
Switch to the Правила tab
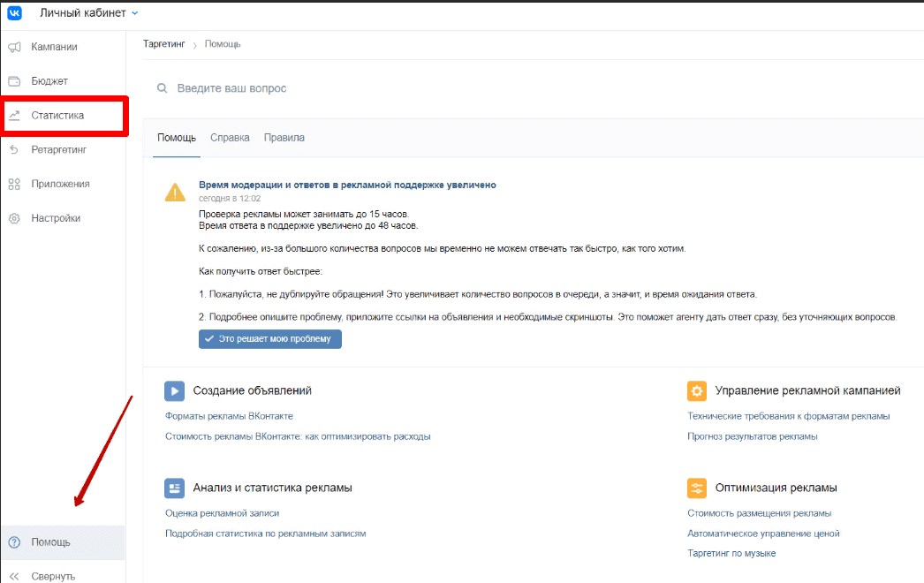(284, 138)
